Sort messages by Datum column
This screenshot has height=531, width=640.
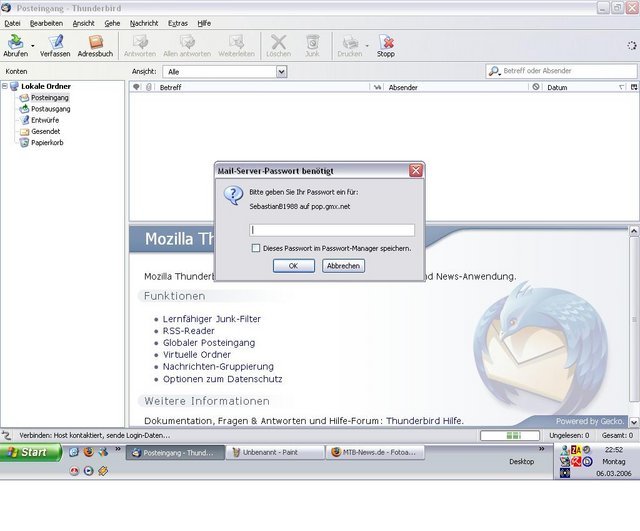point(585,87)
